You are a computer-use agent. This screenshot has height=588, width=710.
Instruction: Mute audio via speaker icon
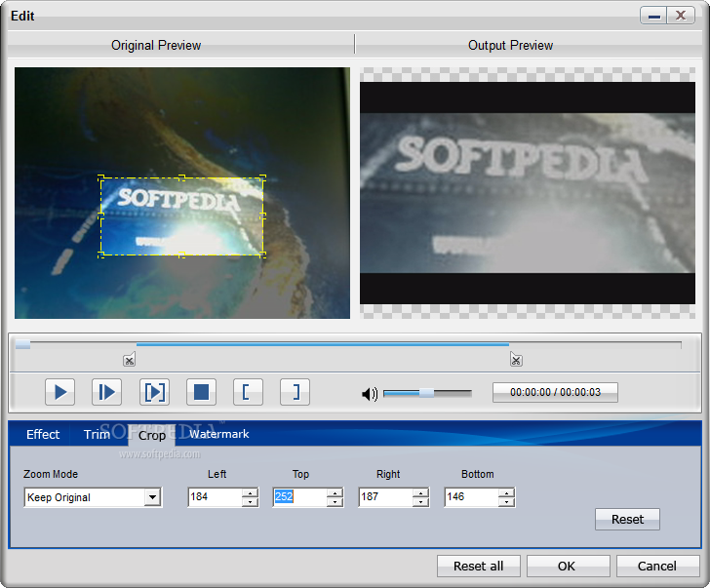point(370,394)
